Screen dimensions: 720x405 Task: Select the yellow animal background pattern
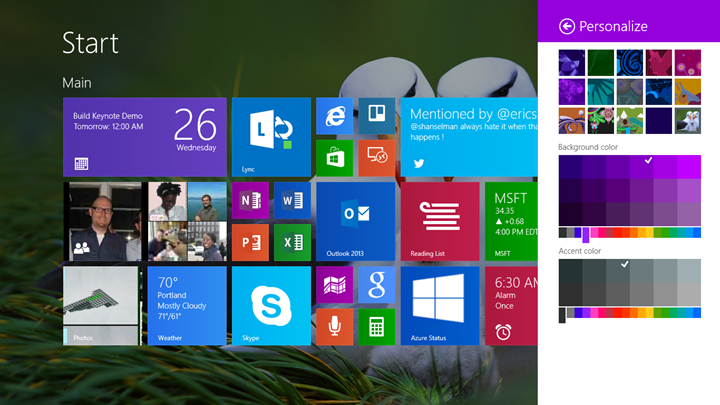(x=688, y=92)
